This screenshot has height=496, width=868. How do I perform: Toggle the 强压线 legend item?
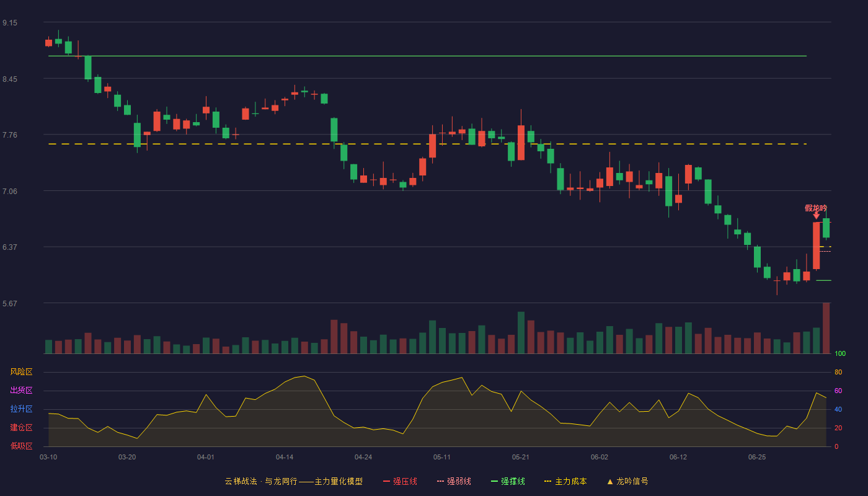[x=400, y=481]
